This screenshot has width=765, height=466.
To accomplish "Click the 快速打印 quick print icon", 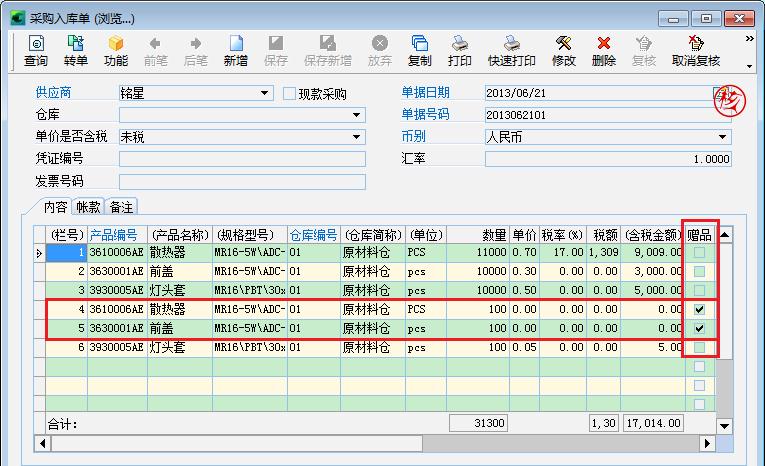I will [x=512, y=51].
